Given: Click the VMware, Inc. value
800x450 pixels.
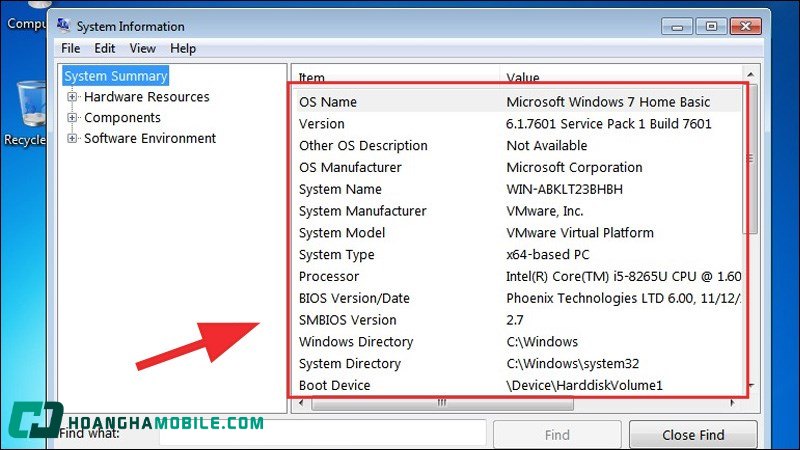Looking at the screenshot, I should coord(544,211).
